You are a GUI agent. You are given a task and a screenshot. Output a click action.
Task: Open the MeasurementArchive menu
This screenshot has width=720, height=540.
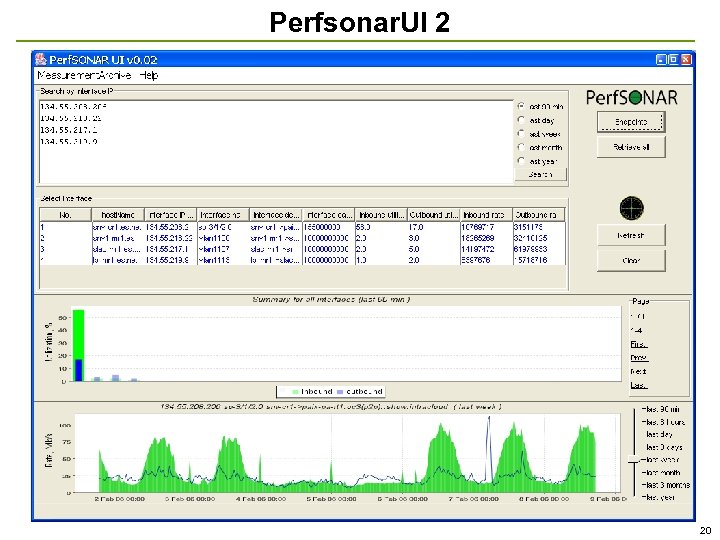(x=84, y=75)
